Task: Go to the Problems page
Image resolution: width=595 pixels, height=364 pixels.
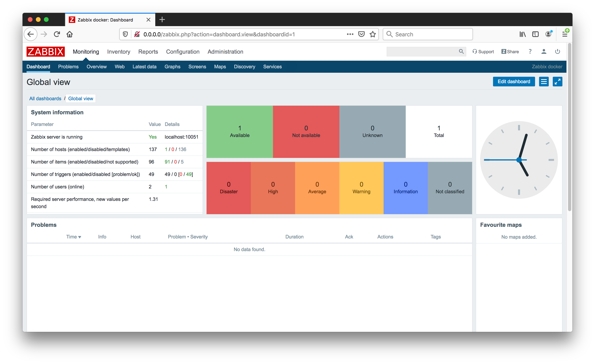Action: tap(68, 66)
